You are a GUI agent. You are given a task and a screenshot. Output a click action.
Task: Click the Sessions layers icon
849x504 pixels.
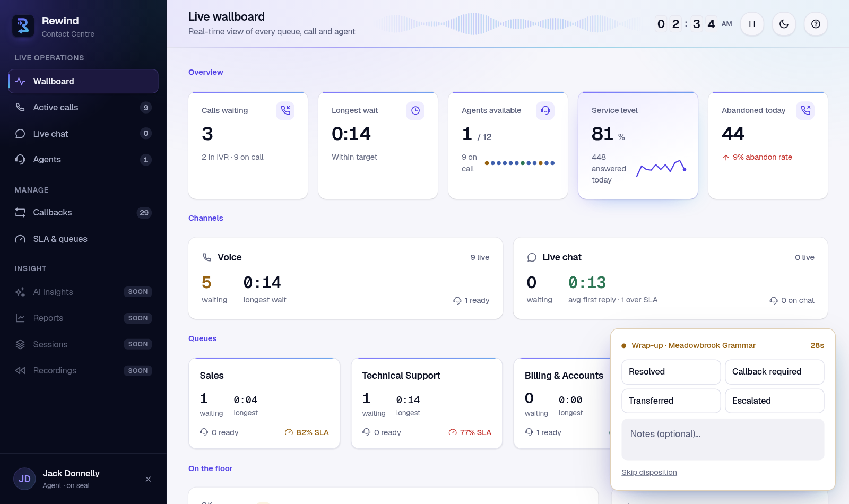click(20, 344)
